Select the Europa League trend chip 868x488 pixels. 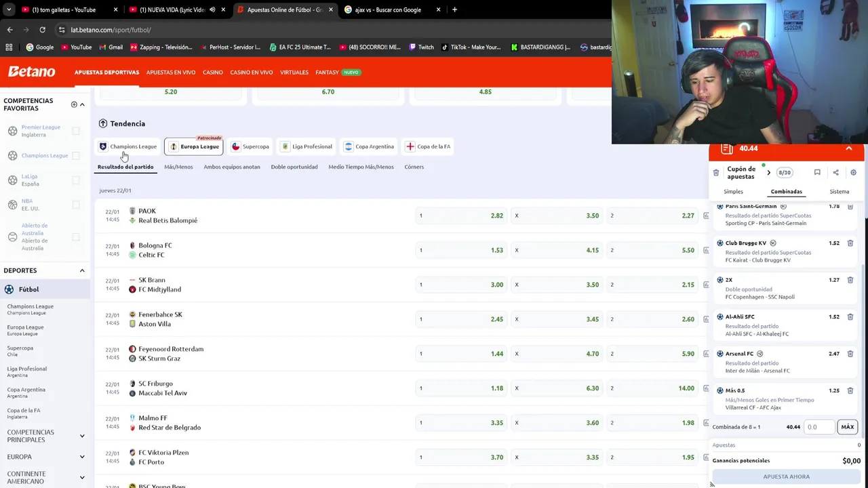[194, 146]
